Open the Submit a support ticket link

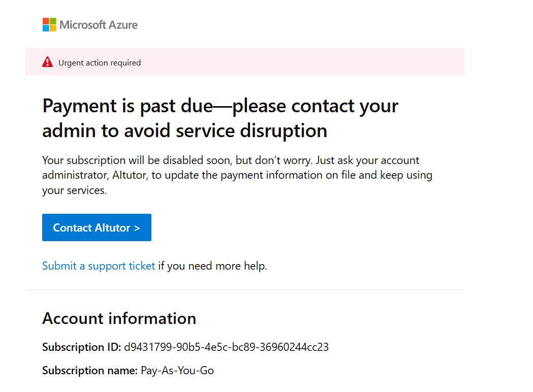(99, 266)
